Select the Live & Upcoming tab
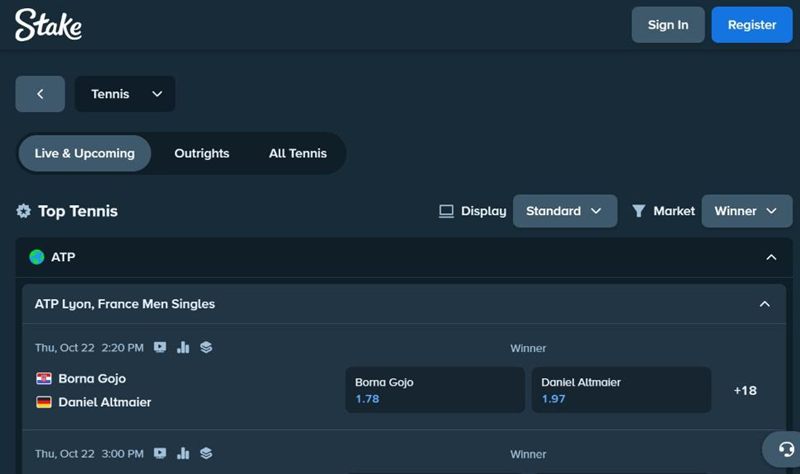Screen dimensions: 800x474 click(85, 153)
